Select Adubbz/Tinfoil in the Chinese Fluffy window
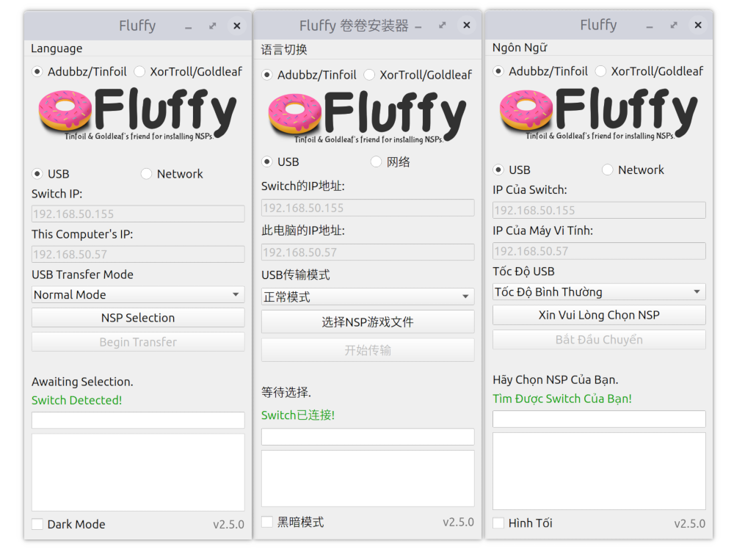The height and width of the screenshot is (560, 734). pyautogui.click(x=309, y=75)
